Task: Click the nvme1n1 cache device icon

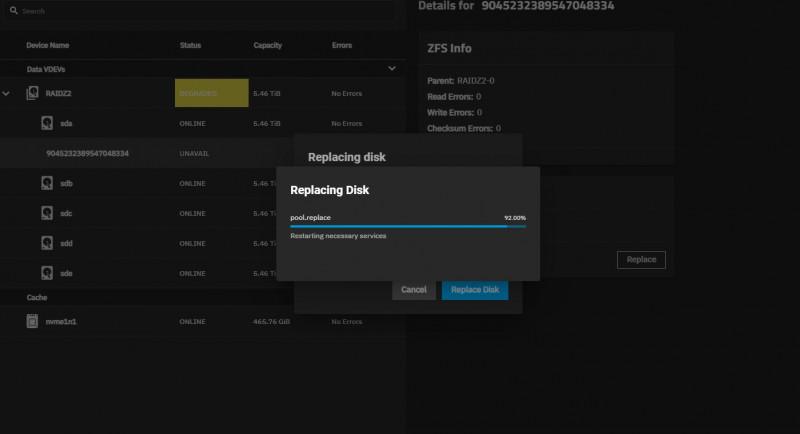Action: click(32, 321)
